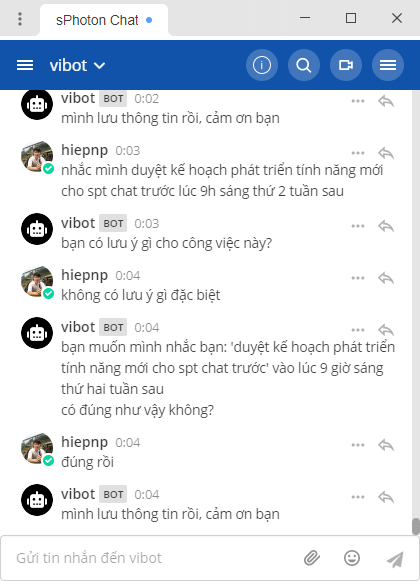Click vibot username on the 0:03 message
Screen dimensions: 420x581
[78, 223]
